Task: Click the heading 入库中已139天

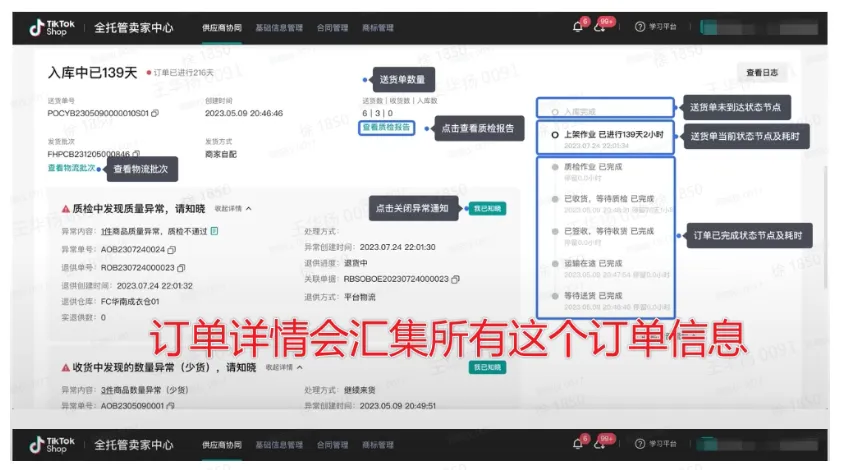Action: pos(92,73)
